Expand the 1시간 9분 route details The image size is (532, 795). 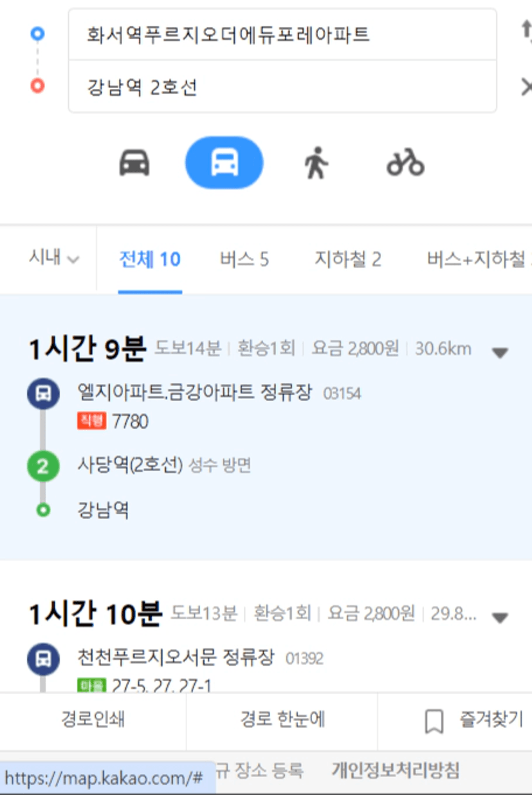click(500, 353)
